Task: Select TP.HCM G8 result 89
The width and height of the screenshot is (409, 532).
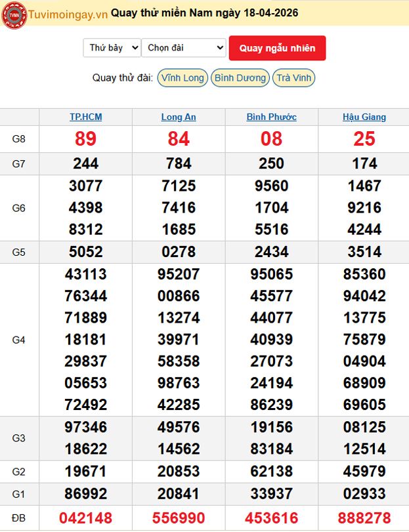Action: (86, 139)
